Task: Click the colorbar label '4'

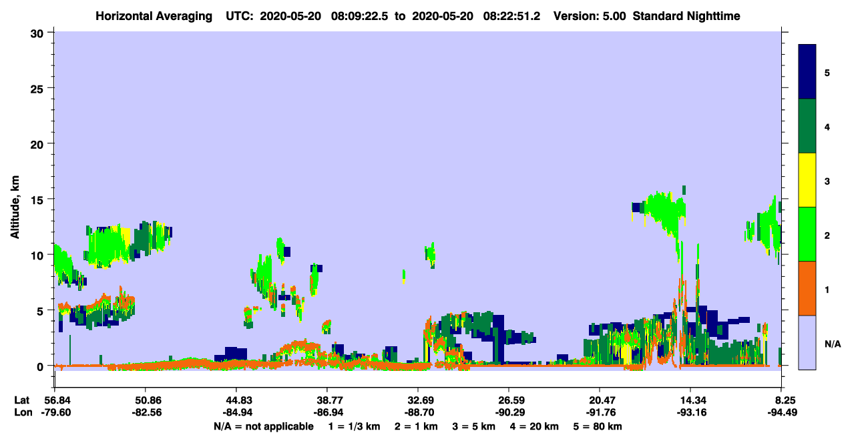Action: tap(827, 127)
